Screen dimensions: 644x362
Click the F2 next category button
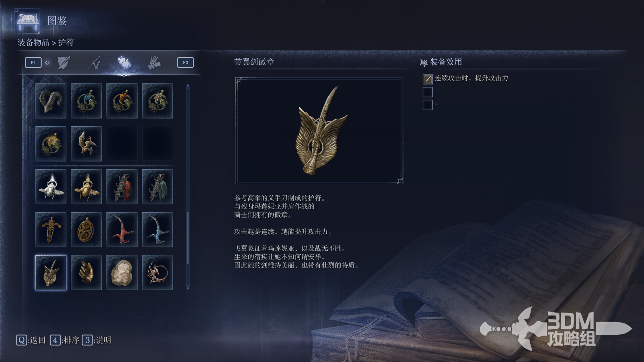[x=185, y=63]
